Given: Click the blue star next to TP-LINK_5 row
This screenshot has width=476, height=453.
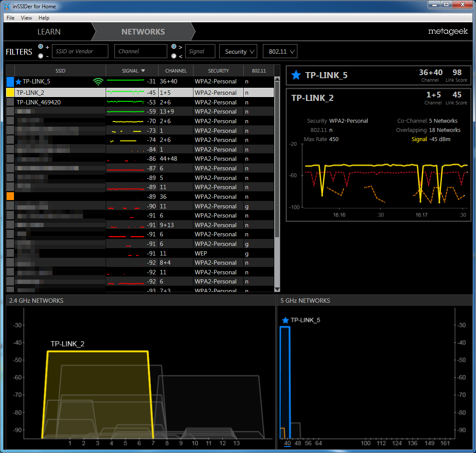Looking at the screenshot, I should tap(18, 81).
